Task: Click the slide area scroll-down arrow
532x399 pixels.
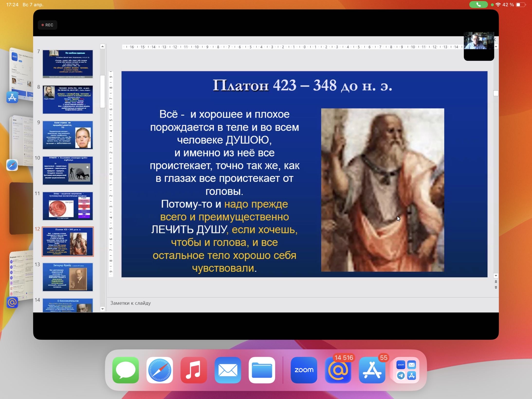Action: point(496,276)
